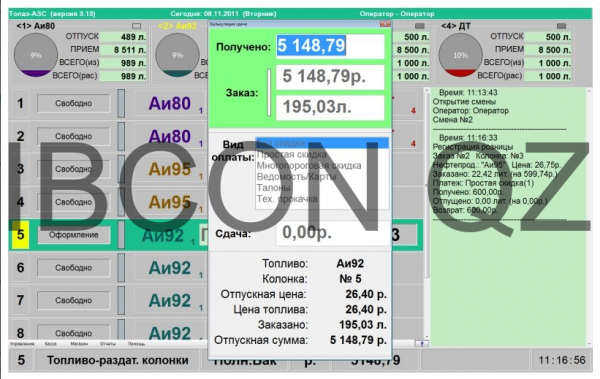Viewport: 600px width, 379px height.
Task: Click the Аи95 fuel label of dispenser 4
Action: pos(170,202)
